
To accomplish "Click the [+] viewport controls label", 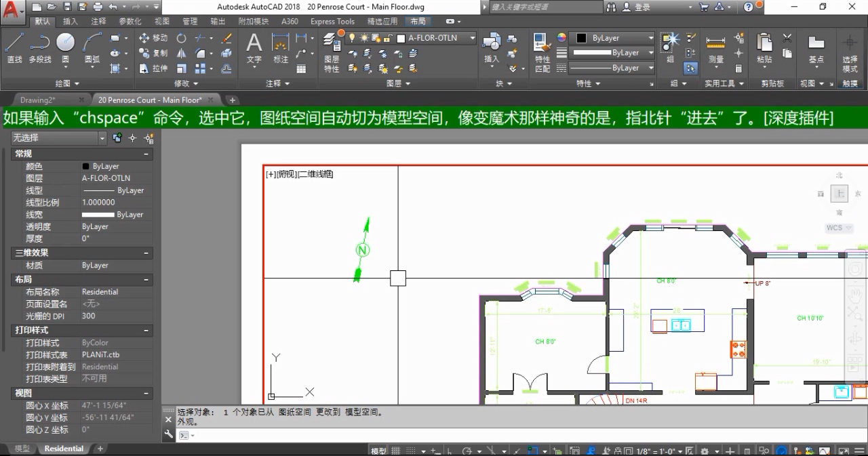I will [x=271, y=174].
